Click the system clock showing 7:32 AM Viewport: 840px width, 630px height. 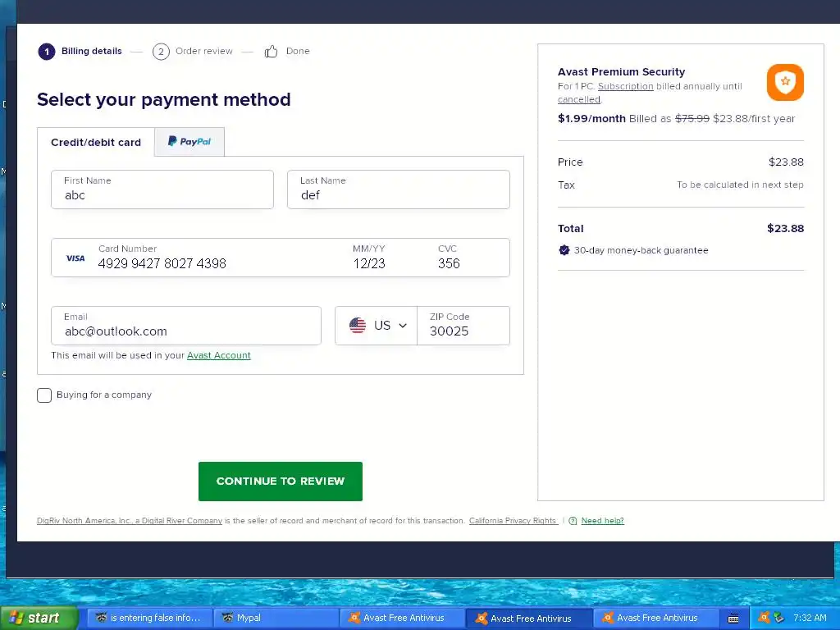pyautogui.click(x=810, y=618)
